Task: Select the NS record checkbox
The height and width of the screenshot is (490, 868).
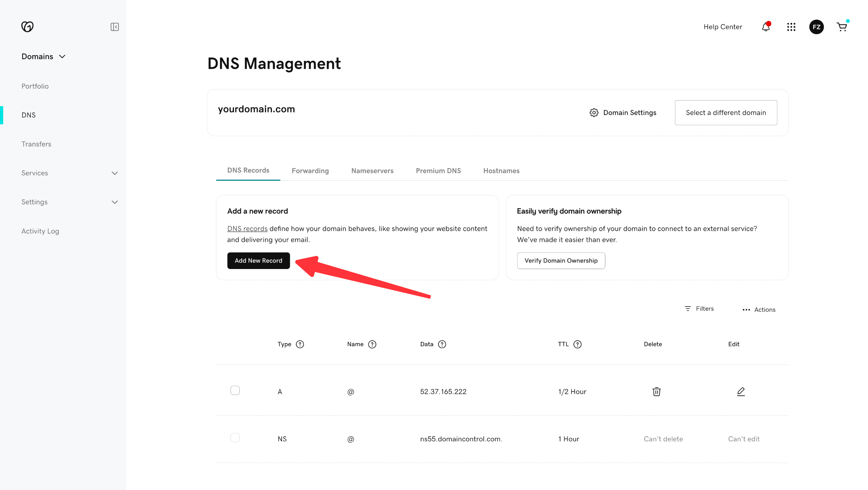Action: (235, 438)
